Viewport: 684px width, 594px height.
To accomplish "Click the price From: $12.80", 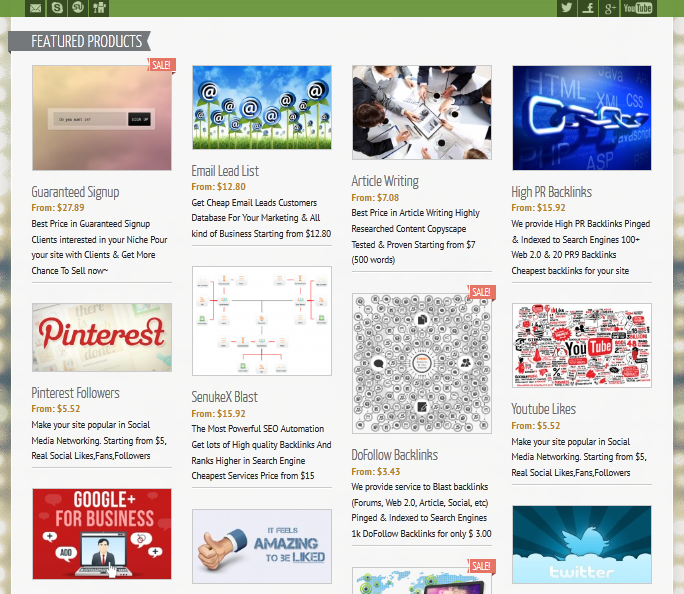I will tap(219, 187).
